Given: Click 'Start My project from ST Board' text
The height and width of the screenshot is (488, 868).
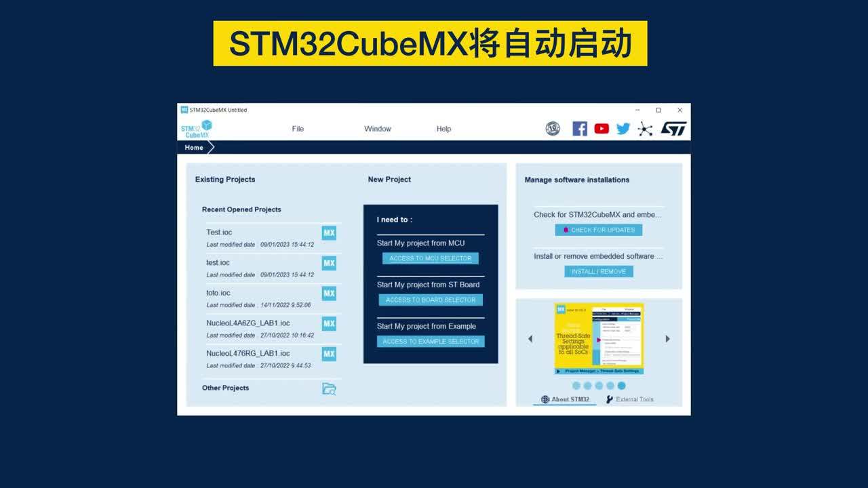Looking at the screenshot, I should (428, 285).
